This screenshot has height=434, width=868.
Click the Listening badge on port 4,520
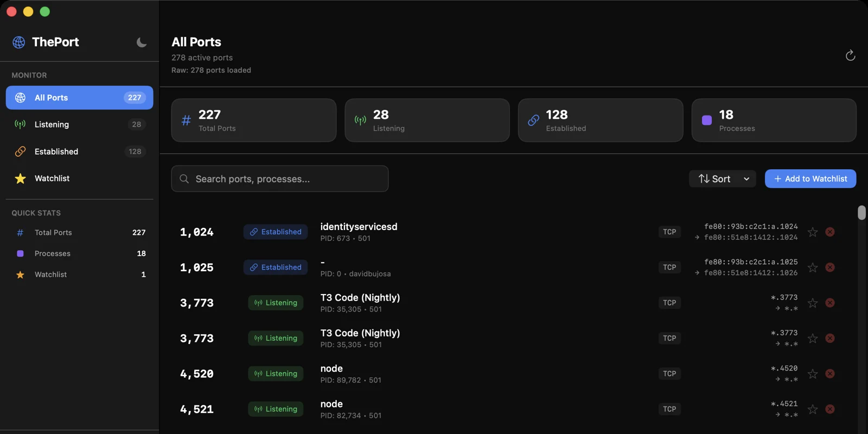[x=276, y=373]
